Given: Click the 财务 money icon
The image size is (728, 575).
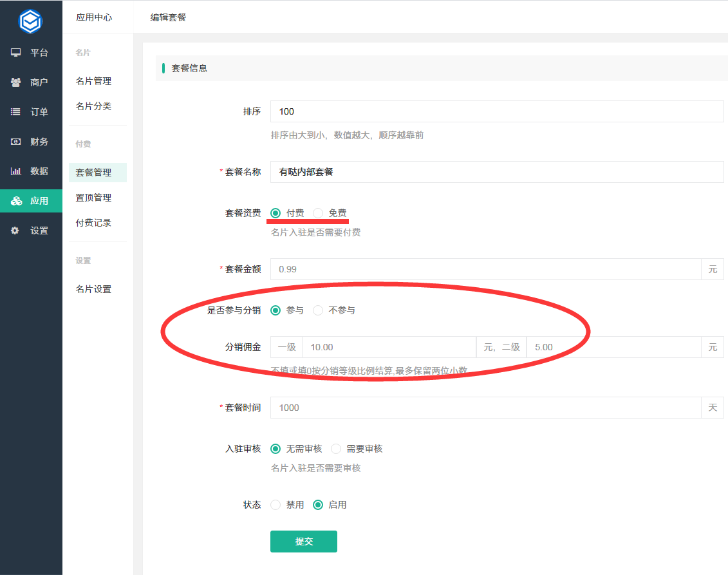Looking at the screenshot, I should point(16,142).
